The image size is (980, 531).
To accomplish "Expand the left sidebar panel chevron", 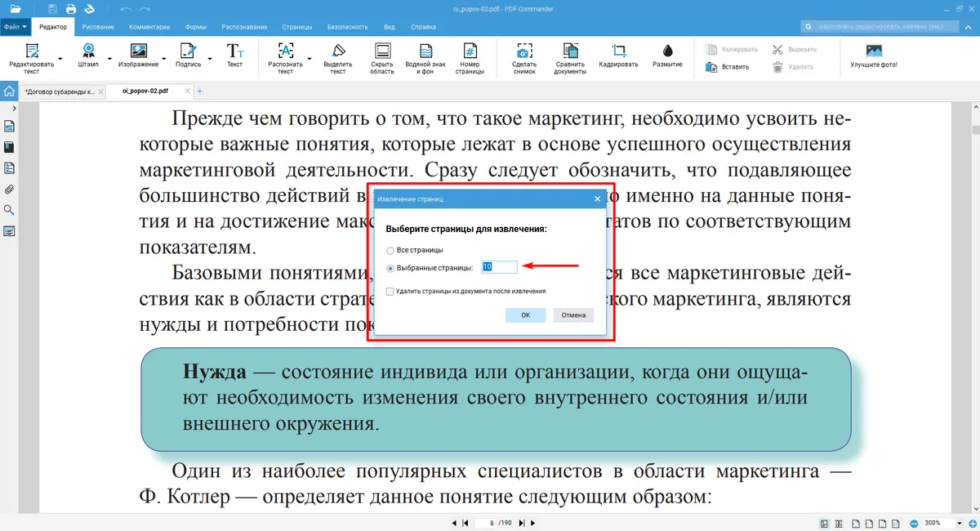I will (14, 108).
